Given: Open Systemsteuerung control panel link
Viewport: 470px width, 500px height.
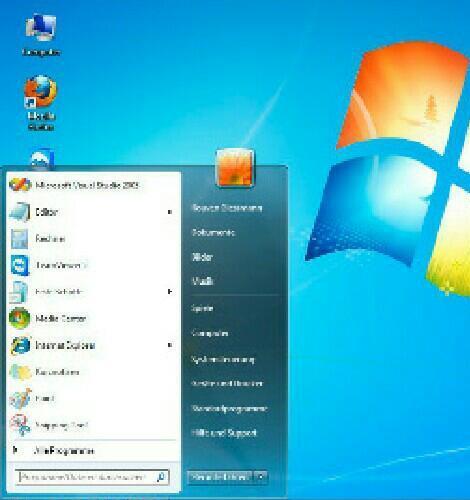Looking at the screenshot, I should [x=223, y=359].
